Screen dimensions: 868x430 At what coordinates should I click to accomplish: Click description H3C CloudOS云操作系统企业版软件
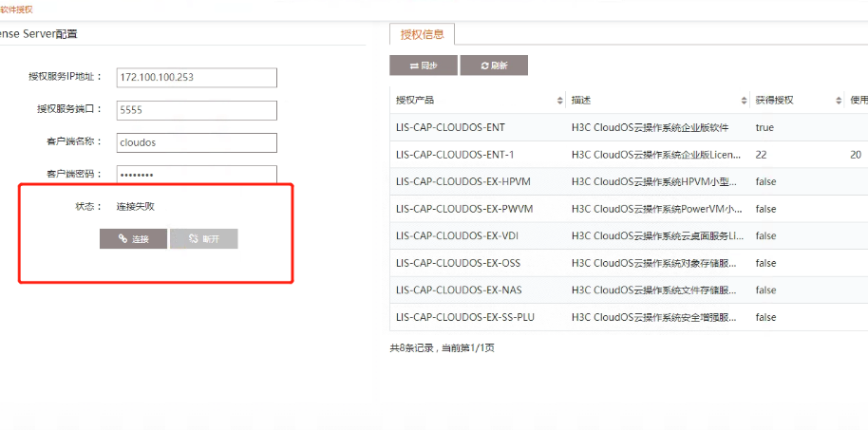(x=651, y=127)
